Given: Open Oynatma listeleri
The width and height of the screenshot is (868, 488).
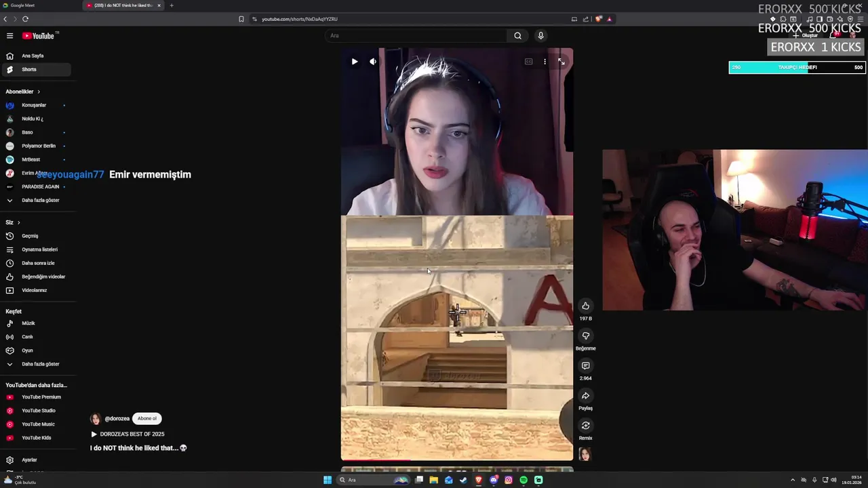Looking at the screenshot, I should (x=35, y=249).
